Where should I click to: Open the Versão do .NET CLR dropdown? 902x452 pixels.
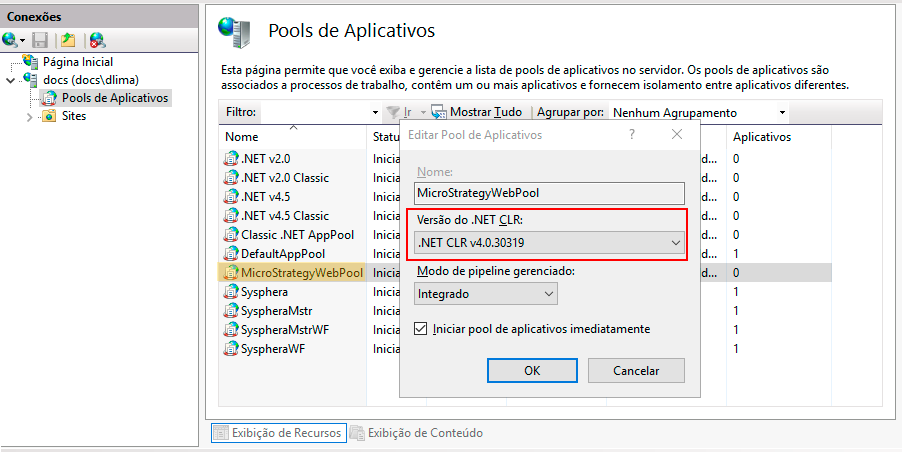[x=549, y=243]
